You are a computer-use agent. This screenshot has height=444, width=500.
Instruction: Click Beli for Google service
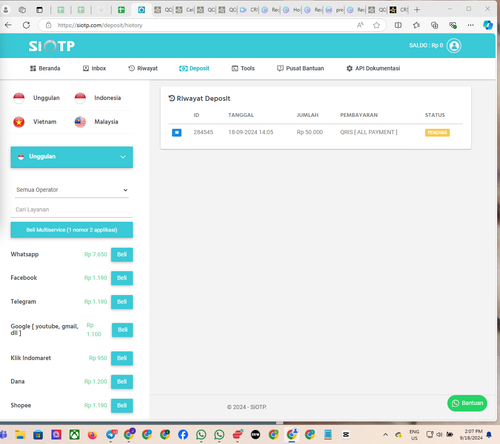[122, 330]
